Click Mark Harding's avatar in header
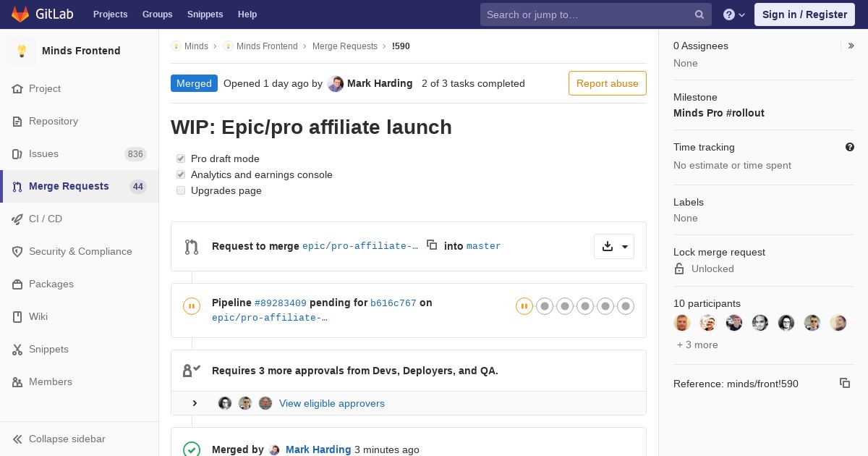Viewport: 868px width, 456px height. pos(336,83)
